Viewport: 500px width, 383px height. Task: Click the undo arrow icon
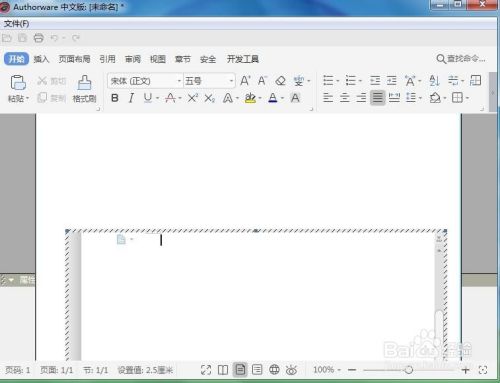coord(54,38)
